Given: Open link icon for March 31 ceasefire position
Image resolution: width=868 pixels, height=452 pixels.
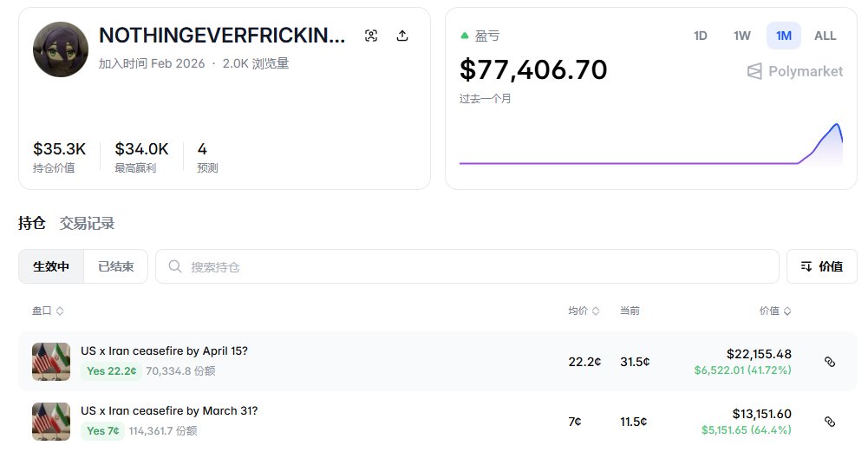Looking at the screenshot, I should (x=829, y=422).
